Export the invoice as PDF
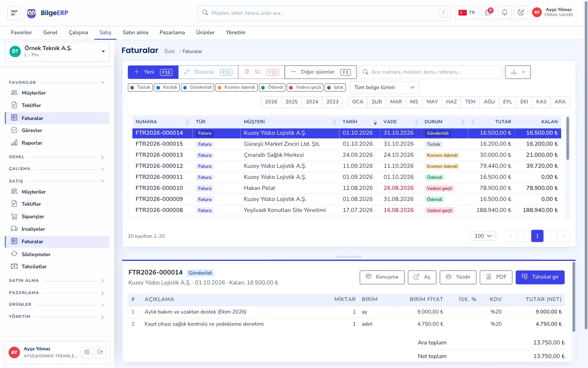Screen dimensions: 588x368 pyautogui.click(x=496, y=277)
